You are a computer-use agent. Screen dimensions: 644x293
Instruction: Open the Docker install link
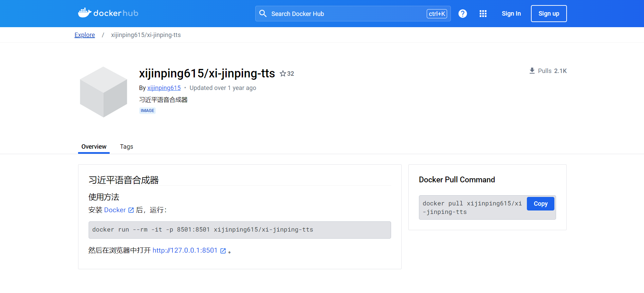(119, 210)
